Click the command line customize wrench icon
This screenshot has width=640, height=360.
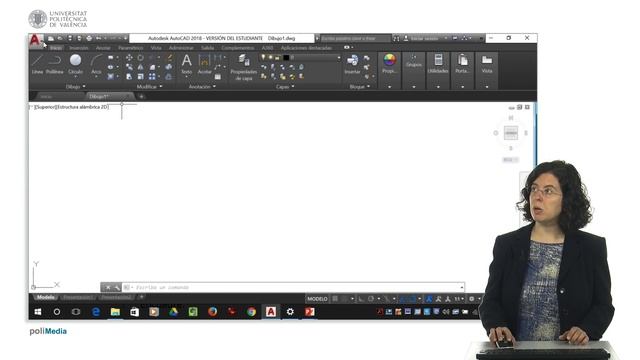[x=117, y=287]
